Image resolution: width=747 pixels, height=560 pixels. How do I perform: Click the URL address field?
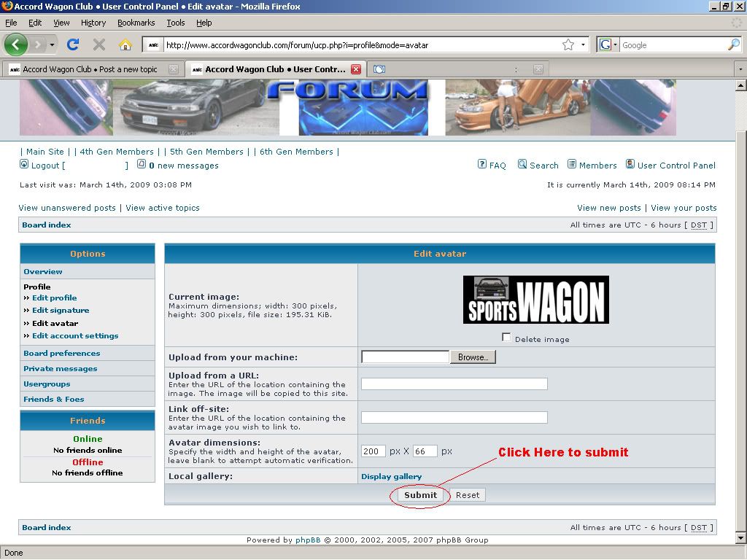pos(362,45)
